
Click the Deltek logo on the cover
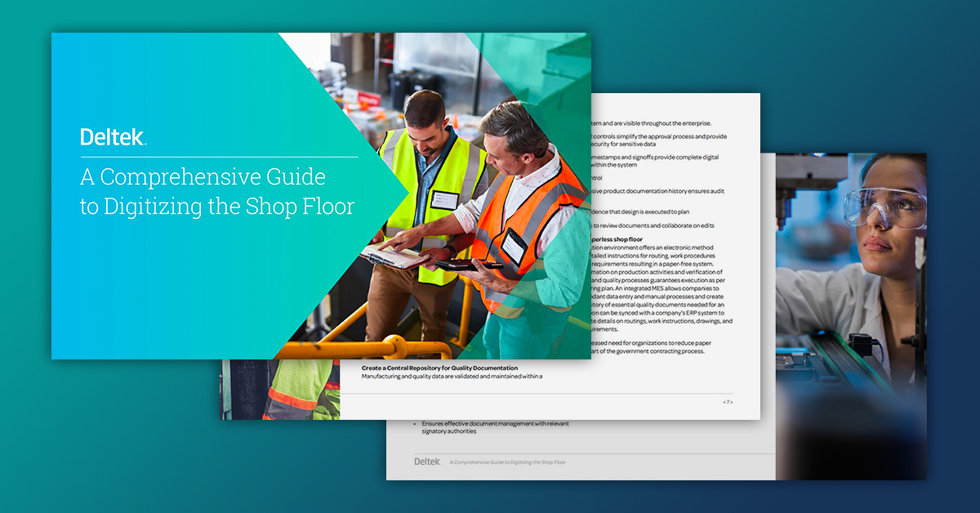pos(114,136)
